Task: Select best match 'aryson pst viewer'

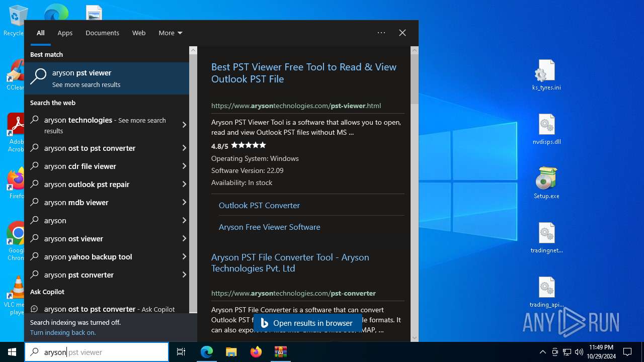Action: click(x=107, y=78)
